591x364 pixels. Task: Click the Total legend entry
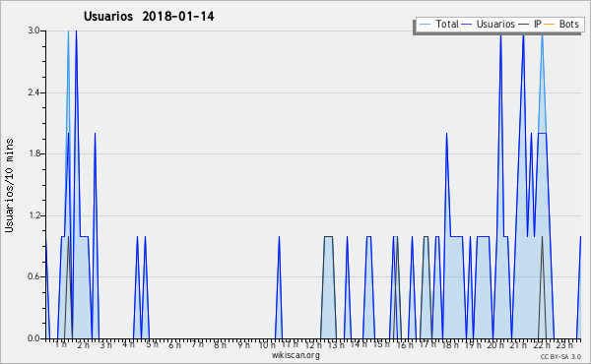[438, 24]
